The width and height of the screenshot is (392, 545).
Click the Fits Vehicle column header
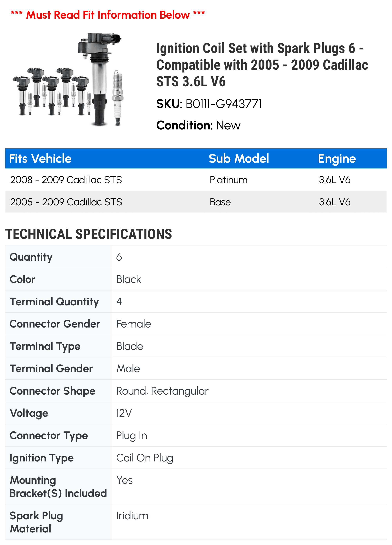[x=40, y=159]
